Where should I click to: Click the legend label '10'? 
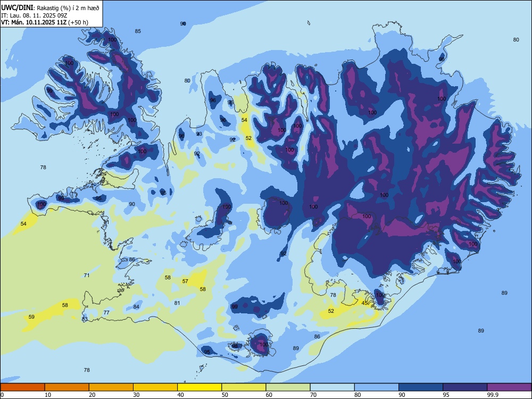48,395
